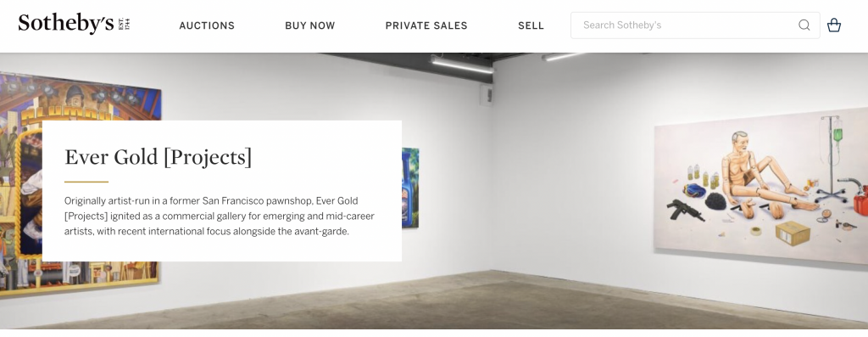Image resolution: width=868 pixels, height=337 pixels.
Task: Open the mannequin figure painting
Action: (x=761, y=186)
